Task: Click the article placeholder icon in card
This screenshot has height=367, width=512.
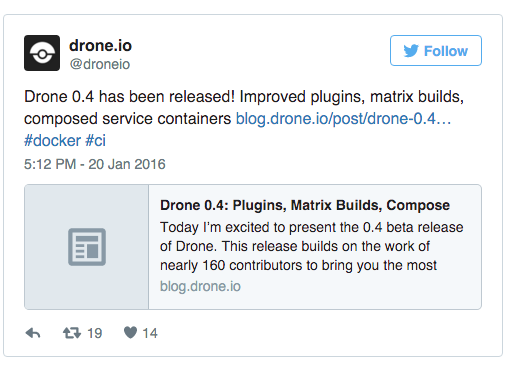Action: [x=87, y=247]
